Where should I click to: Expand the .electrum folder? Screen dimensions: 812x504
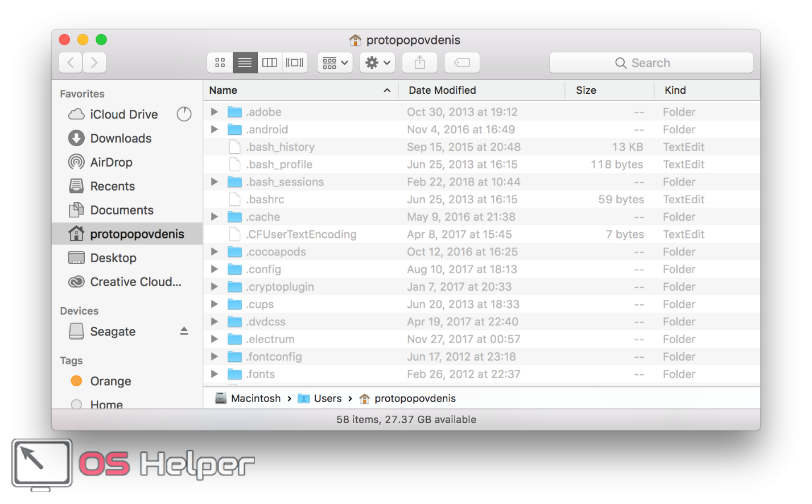tap(215, 339)
